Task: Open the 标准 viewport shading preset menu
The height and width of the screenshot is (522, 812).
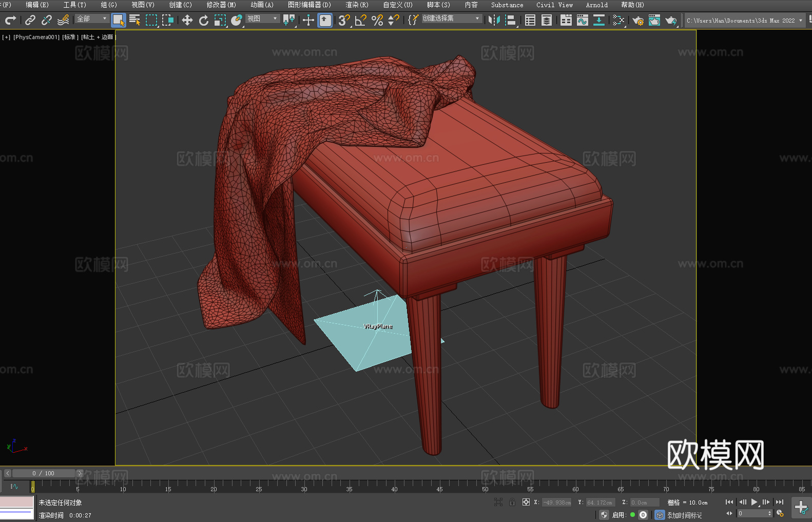Action: [x=70, y=37]
